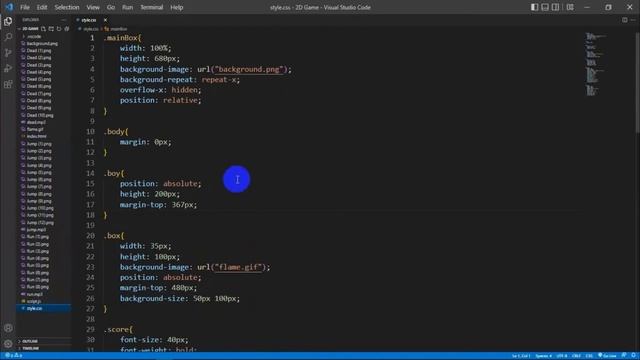The height and width of the screenshot is (360, 640).
Task: Refresh the Explorer file list
Action: pyautogui.click(x=59, y=29)
